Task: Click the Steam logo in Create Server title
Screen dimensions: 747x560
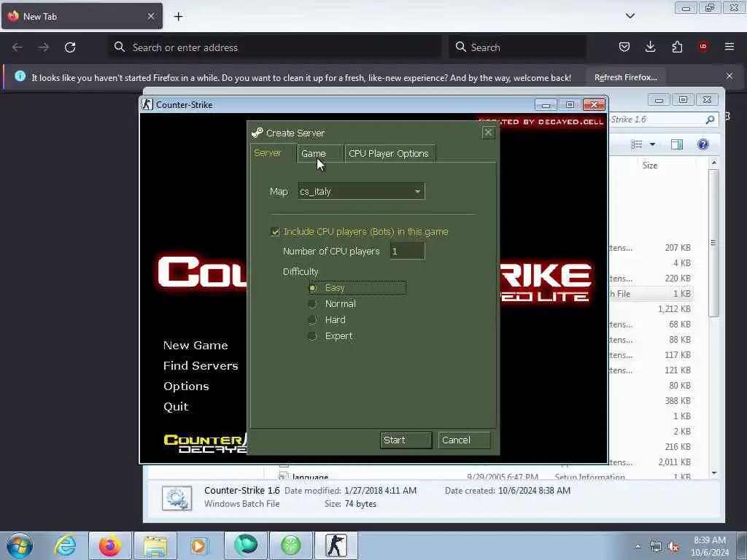Action: [258, 133]
